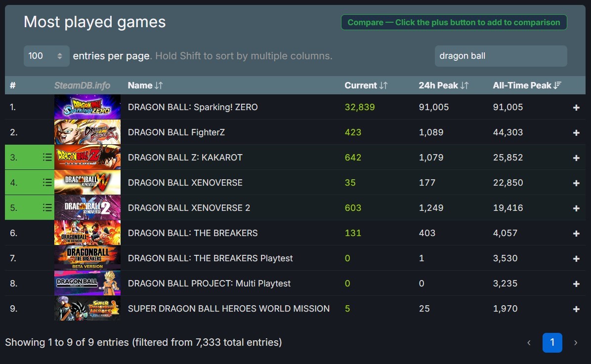Image resolution: width=591 pixels, height=364 pixels.
Task: Add DRAGON BALL FighterZ to comparison
Action: 576,133
